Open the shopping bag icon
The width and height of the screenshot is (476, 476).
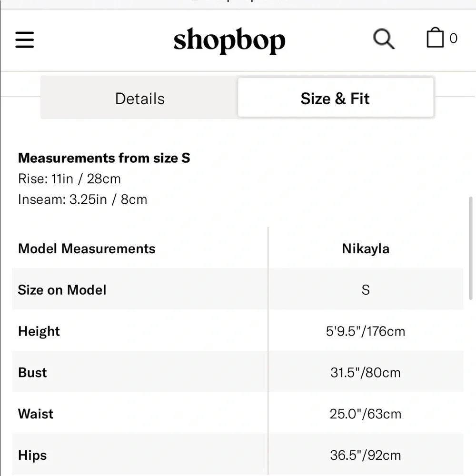[435, 38]
